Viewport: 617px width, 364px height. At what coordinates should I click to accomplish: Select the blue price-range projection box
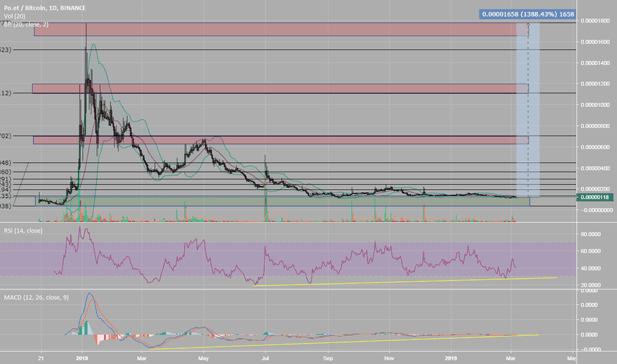coord(528,110)
